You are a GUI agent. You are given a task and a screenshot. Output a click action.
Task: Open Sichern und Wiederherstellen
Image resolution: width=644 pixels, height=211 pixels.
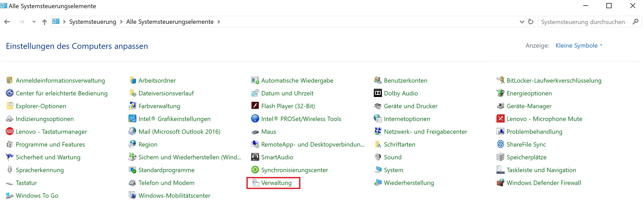(190, 157)
